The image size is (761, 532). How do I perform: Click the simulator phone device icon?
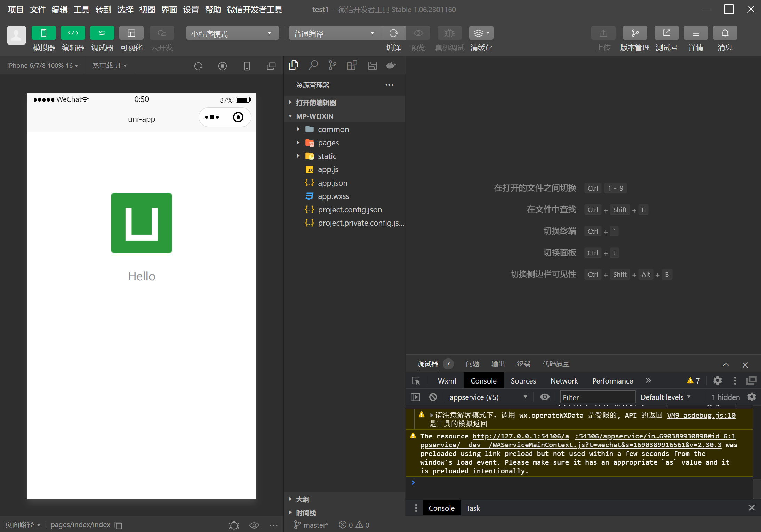[x=247, y=66]
